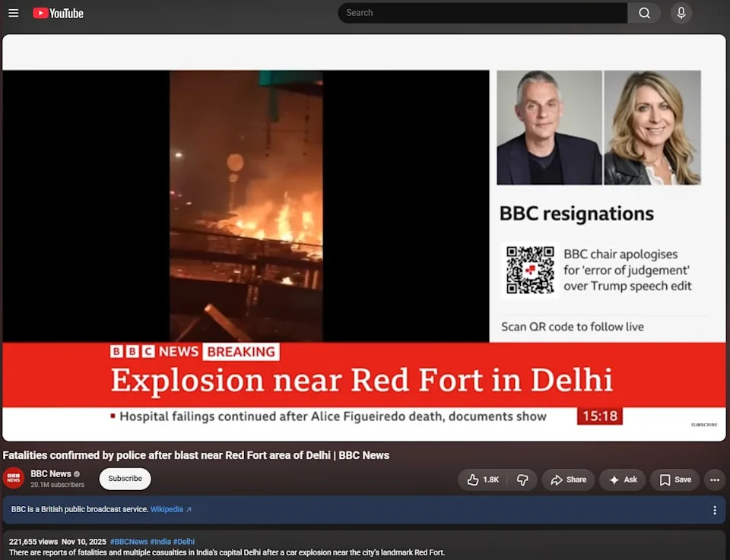Open the Wikipedia link about BBC
The height and width of the screenshot is (560, 730).
point(171,509)
